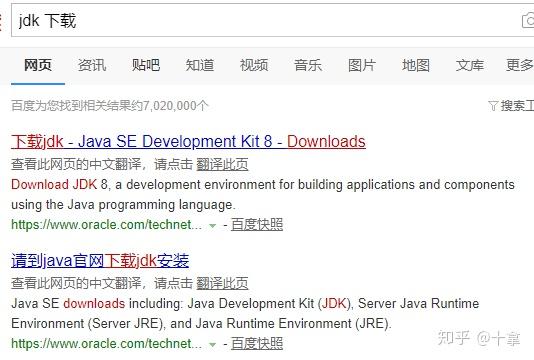Select the 视频 video tab

(254, 65)
